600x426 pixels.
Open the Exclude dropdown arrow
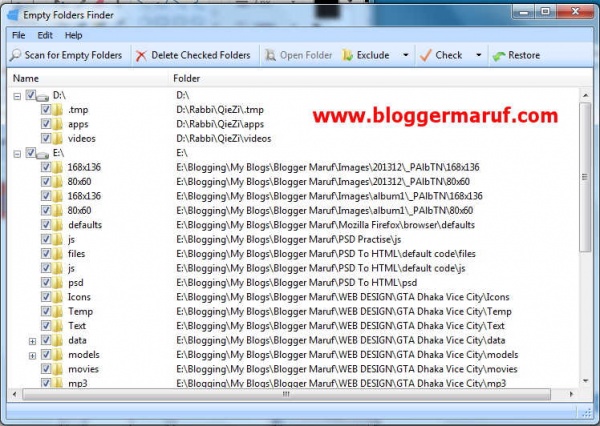(x=406, y=55)
